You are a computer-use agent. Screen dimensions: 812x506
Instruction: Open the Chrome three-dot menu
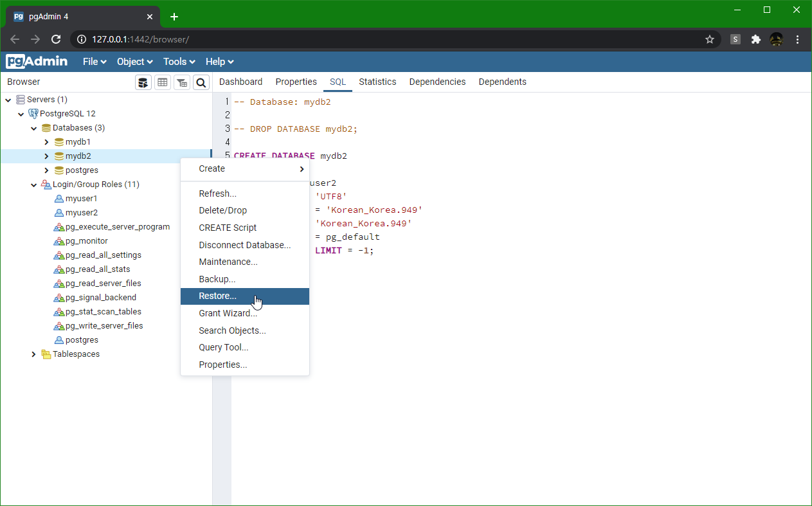(x=798, y=39)
